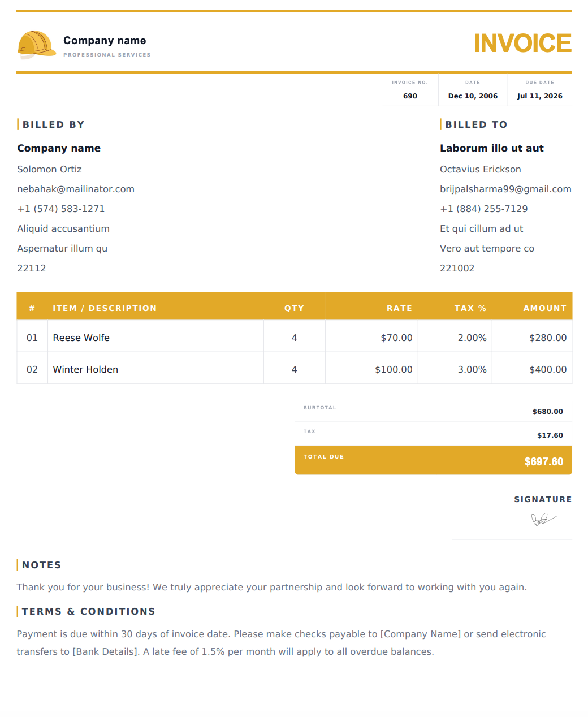
Task: Select the invoice number 690
Action: click(x=410, y=96)
